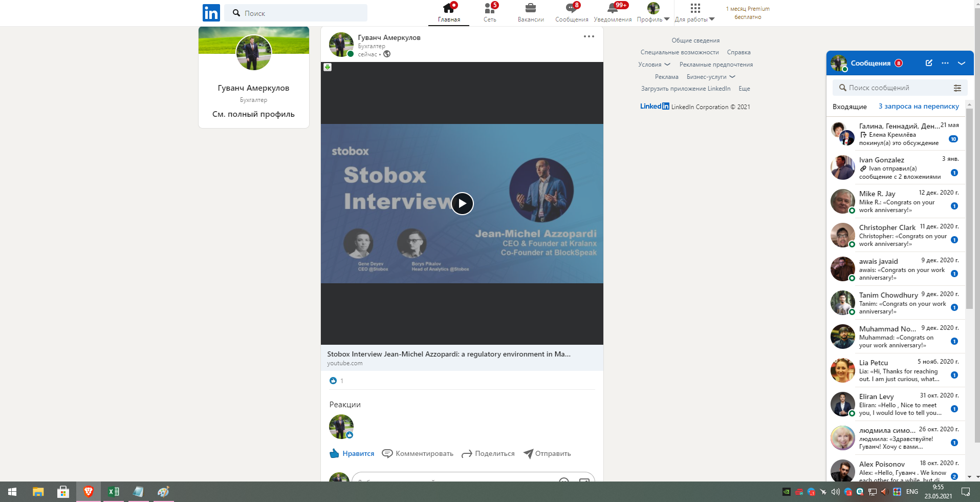Click the 1 месяц Premium бесплатно link
Screen dimensions: 980x502
(x=748, y=13)
